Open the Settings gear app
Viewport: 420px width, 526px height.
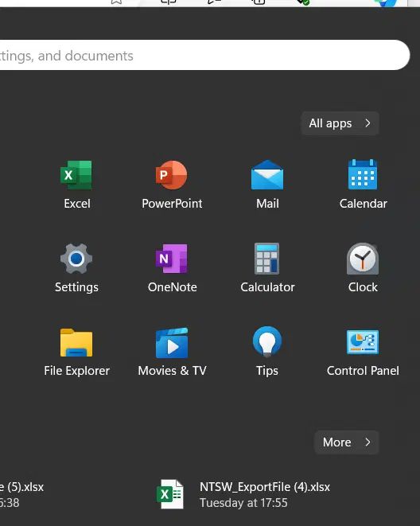click(x=76, y=268)
